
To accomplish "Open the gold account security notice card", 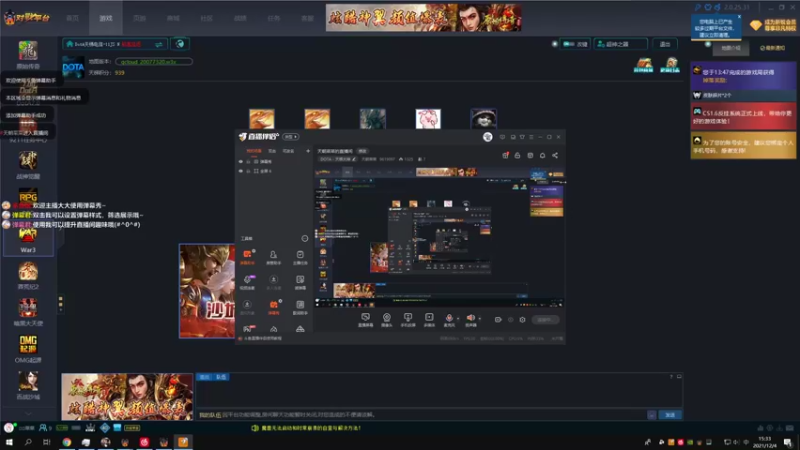I will pyautogui.click(x=743, y=145).
